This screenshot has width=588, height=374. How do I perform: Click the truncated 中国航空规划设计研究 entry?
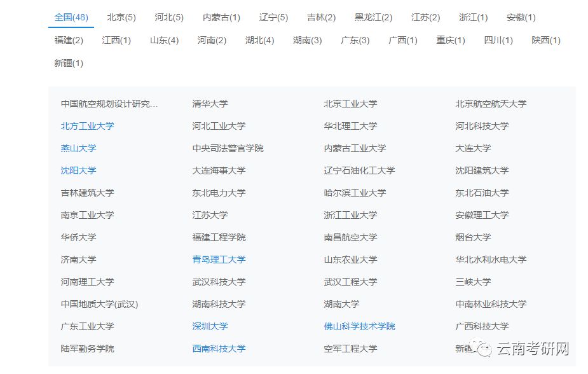[x=109, y=104]
